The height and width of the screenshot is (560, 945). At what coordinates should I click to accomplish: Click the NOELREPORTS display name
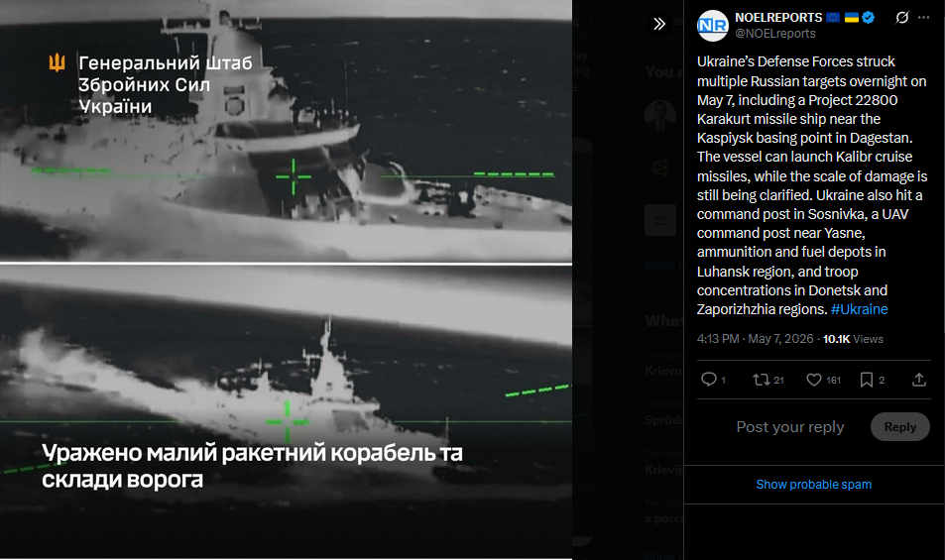pyautogui.click(x=778, y=18)
